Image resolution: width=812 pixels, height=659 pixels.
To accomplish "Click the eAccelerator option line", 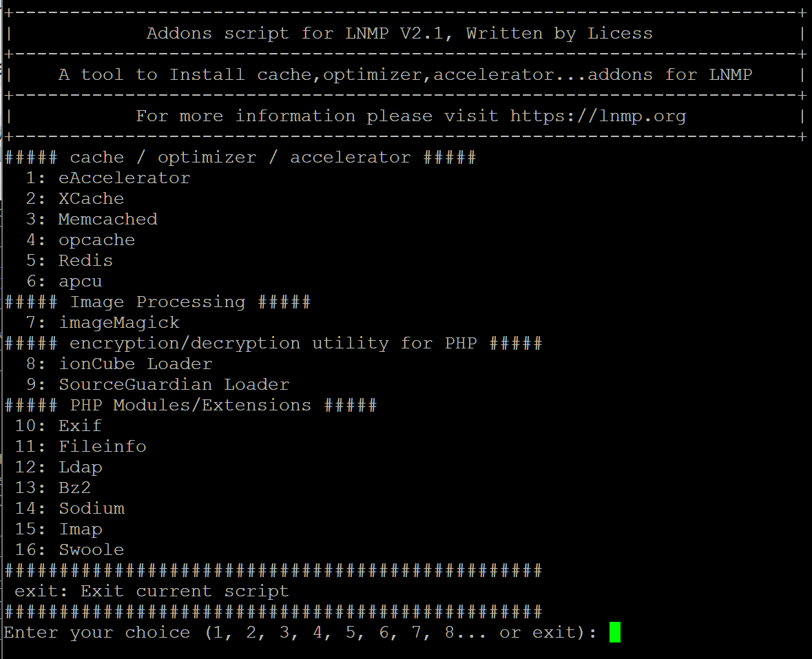I will 124,178.
